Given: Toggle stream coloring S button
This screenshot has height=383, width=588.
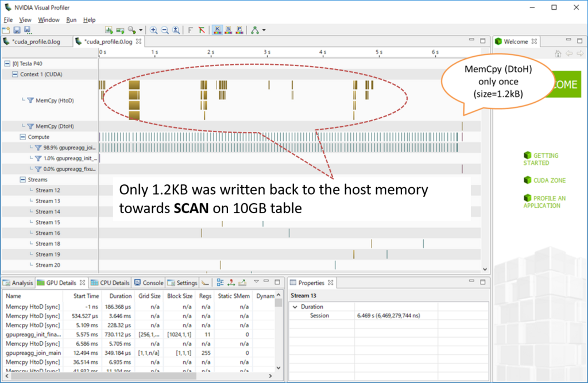Looking at the screenshot, I should (229, 30).
